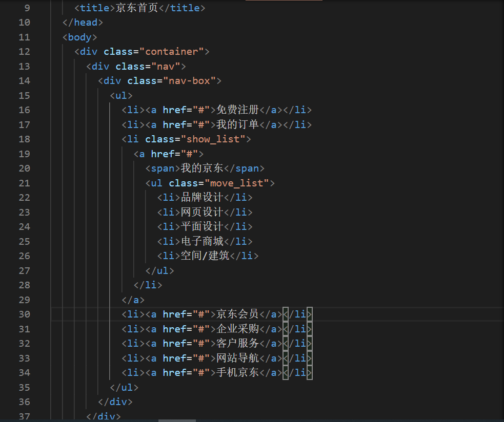Click line number 30 in the gutter

click(x=25, y=314)
